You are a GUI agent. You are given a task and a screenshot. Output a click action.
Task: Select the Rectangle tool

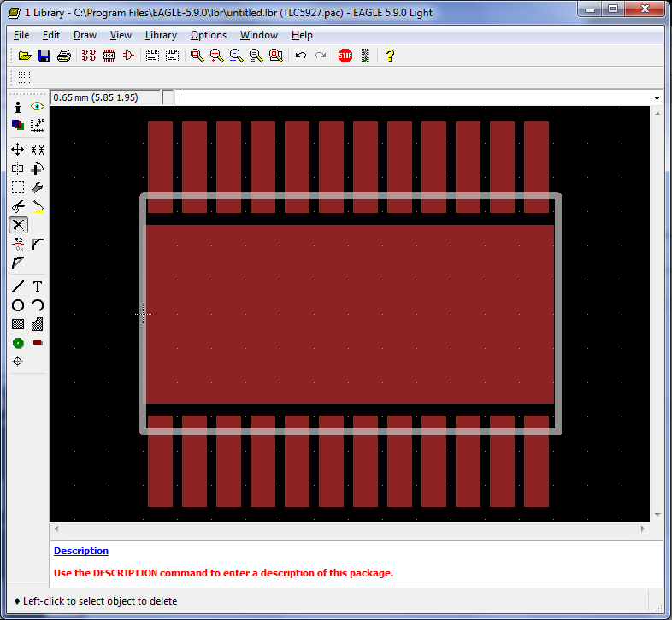(18, 324)
